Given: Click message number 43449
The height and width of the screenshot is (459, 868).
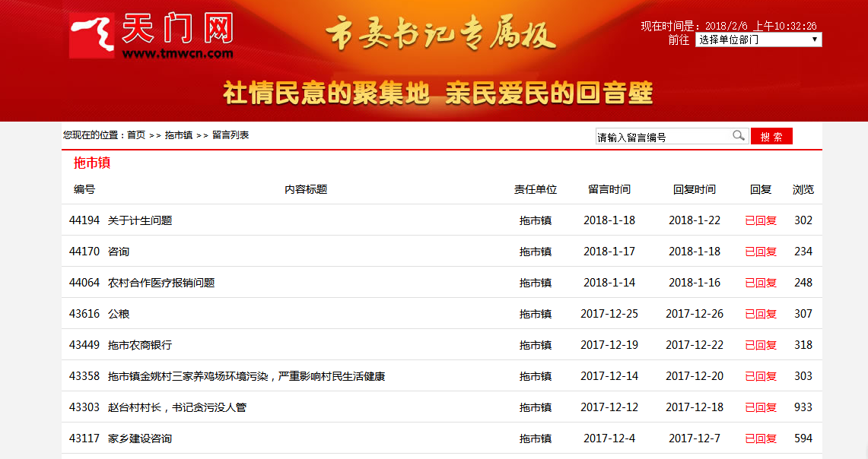Looking at the screenshot, I should click(84, 345).
